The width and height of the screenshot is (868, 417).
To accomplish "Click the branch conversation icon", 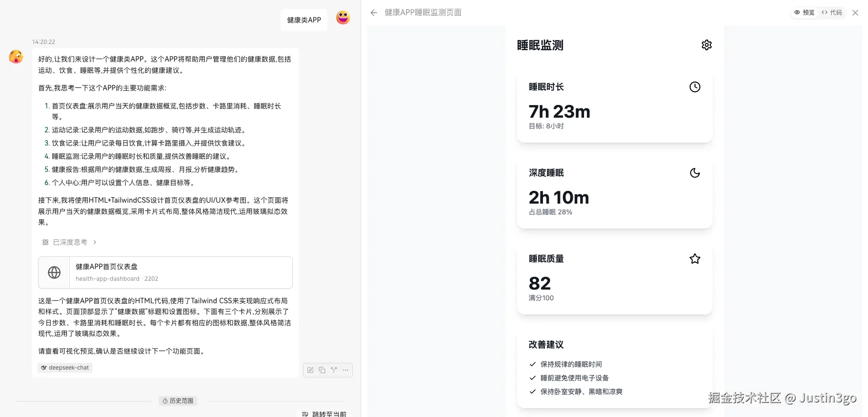I will [334, 370].
